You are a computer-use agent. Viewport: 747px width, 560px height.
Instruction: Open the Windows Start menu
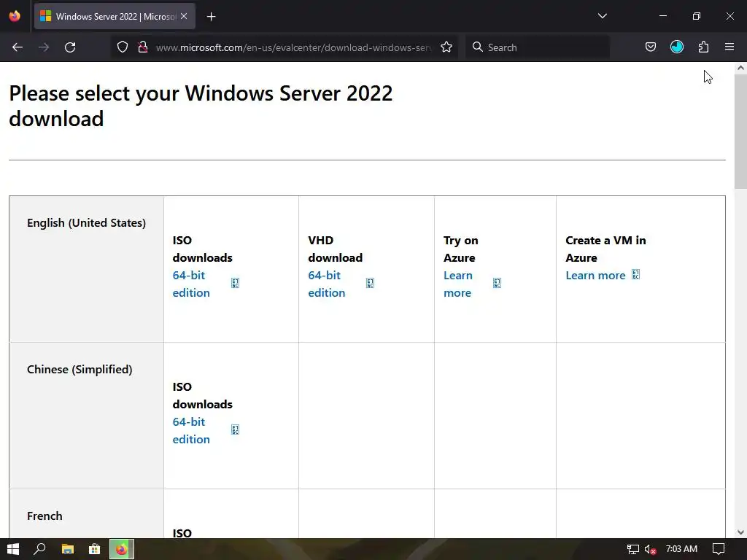tap(13, 549)
